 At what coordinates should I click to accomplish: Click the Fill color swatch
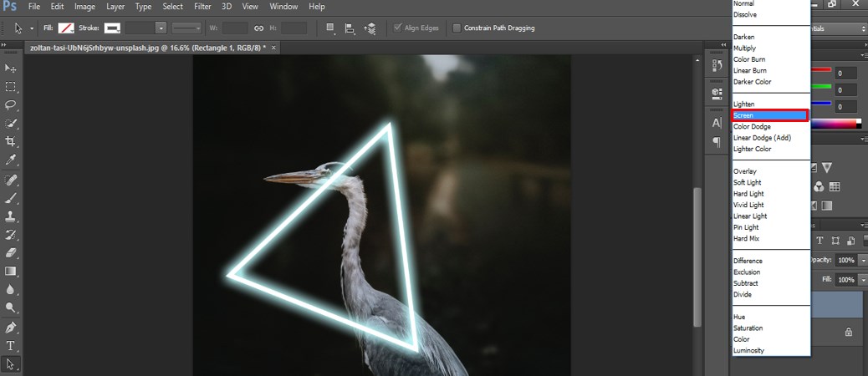(x=66, y=28)
